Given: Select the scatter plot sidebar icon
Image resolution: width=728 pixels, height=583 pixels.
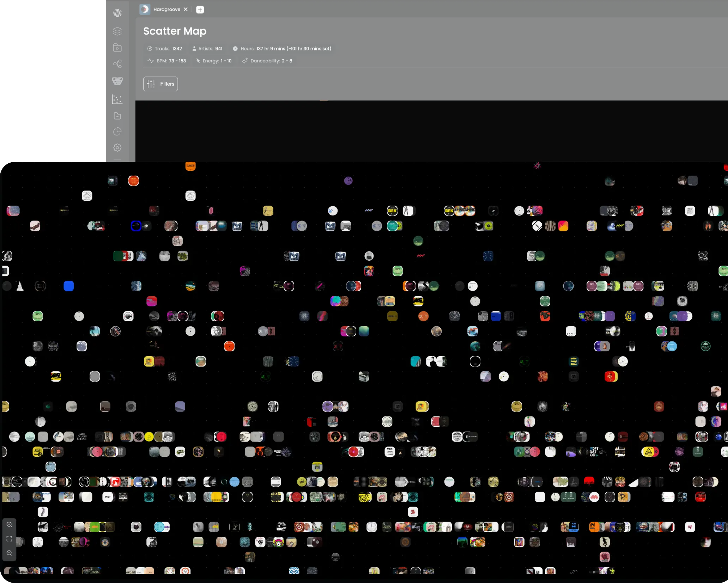Looking at the screenshot, I should (117, 99).
